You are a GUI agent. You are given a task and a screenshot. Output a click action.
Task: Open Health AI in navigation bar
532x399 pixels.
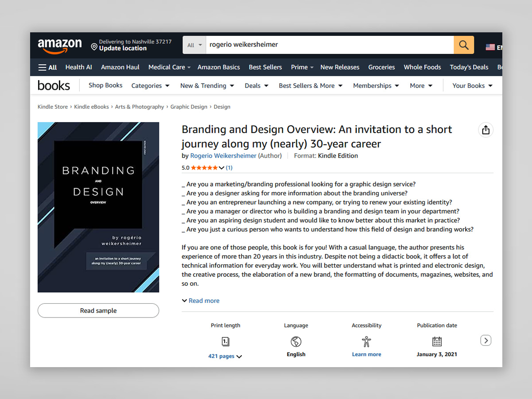[x=78, y=67]
